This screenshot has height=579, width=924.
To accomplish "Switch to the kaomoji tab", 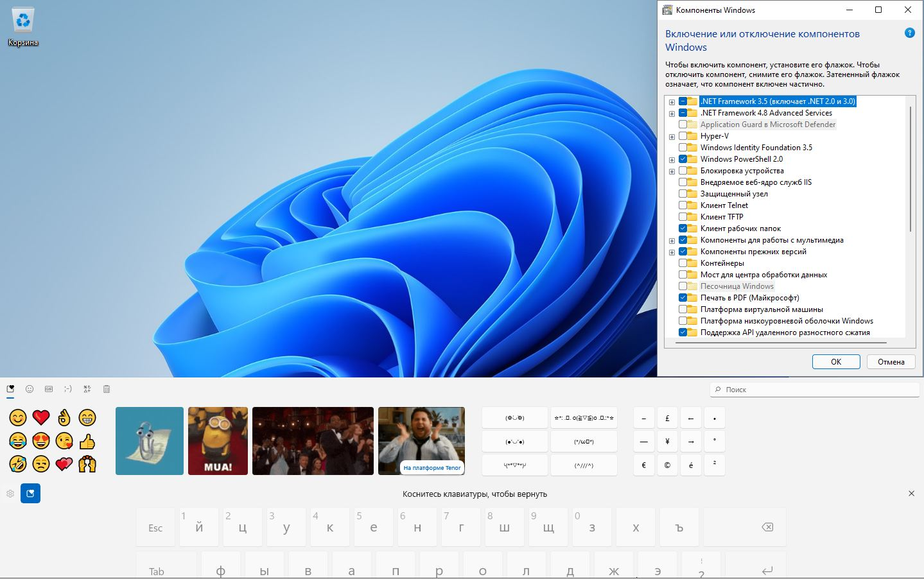I will pyautogui.click(x=68, y=389).
